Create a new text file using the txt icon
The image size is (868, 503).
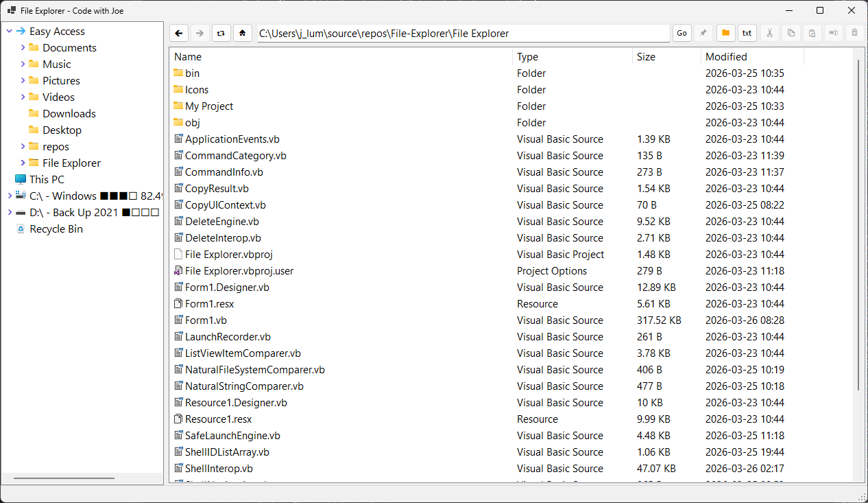747,33
